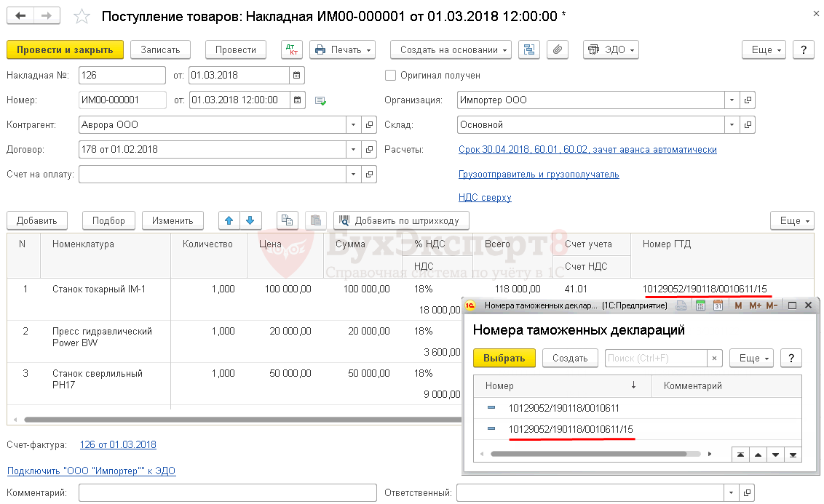Open the НДС сверху link
The width and height of the screenshot is (824, 504).
[x=484, y=197]
